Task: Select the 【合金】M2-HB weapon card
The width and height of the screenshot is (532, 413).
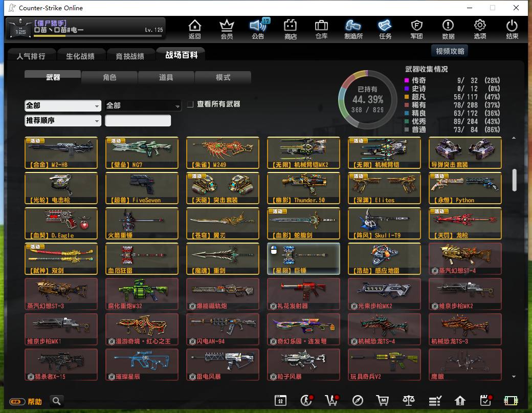Action: 61,153
